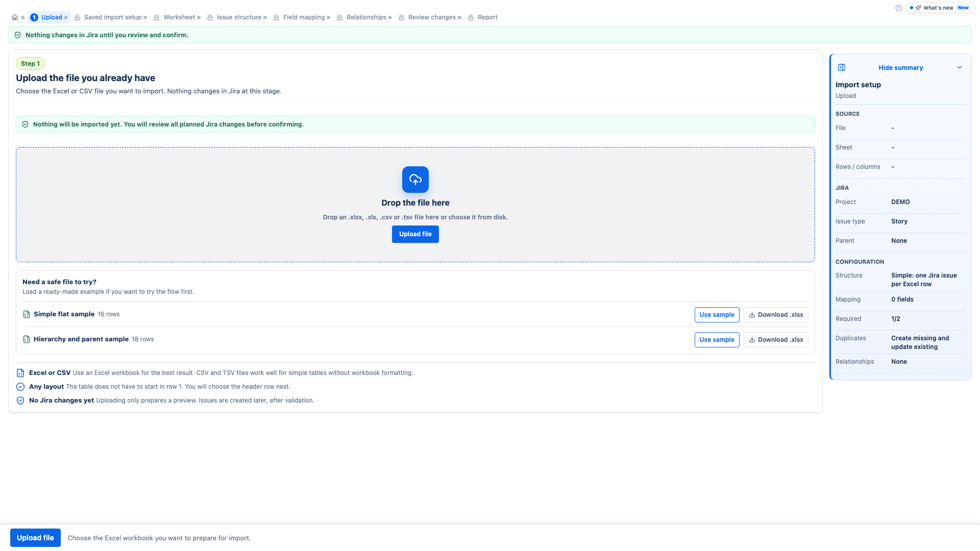Click the Hide summary link
This screenshot has height=551, width=980.
point(900,67)
